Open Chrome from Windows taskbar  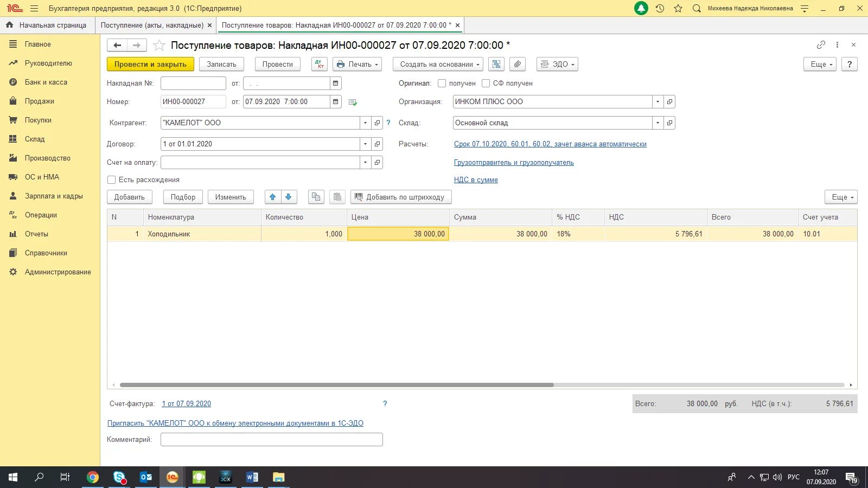(x=93, y=477)
